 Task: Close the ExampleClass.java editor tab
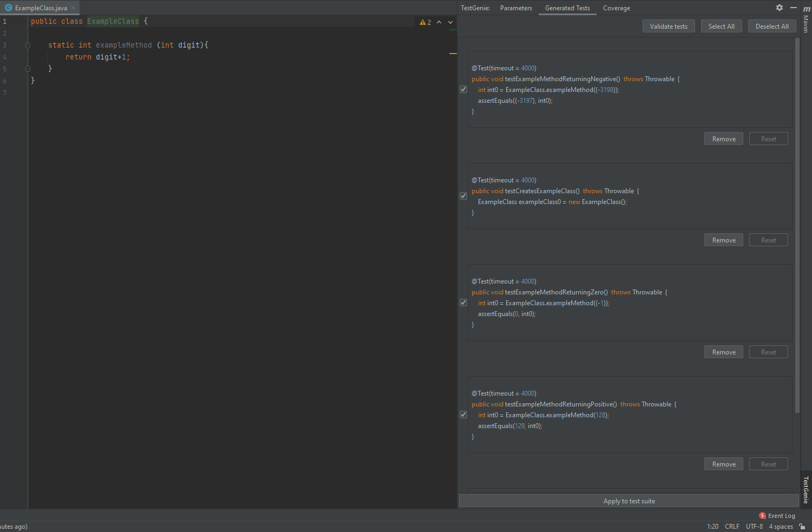point(73,8)
